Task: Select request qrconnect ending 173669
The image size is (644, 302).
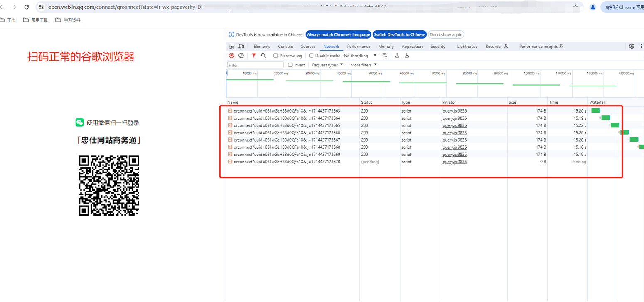Action: click(287, 155)
